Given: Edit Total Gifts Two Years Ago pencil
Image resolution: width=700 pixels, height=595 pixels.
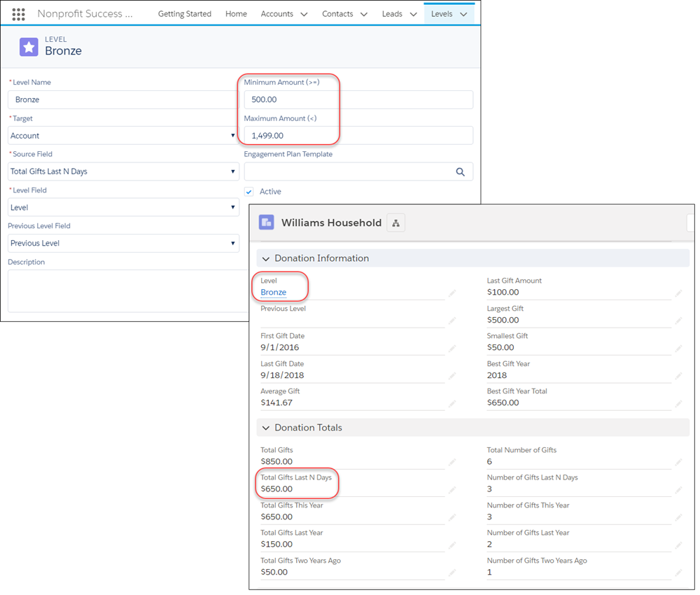Looking at the screenshot, I should (451, 572).
